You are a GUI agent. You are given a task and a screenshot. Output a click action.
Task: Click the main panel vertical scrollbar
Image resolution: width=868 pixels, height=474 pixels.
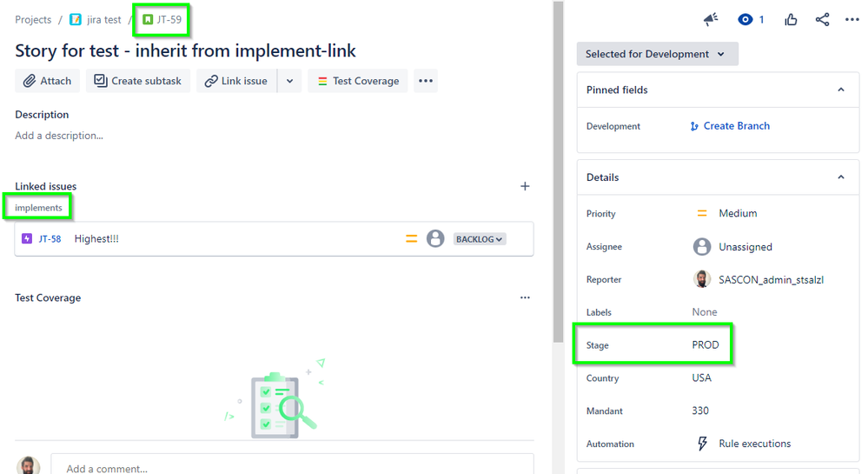558,172
